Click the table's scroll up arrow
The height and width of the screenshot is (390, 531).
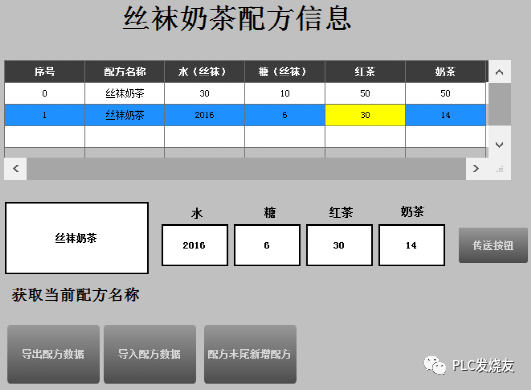tap(499, 72)
